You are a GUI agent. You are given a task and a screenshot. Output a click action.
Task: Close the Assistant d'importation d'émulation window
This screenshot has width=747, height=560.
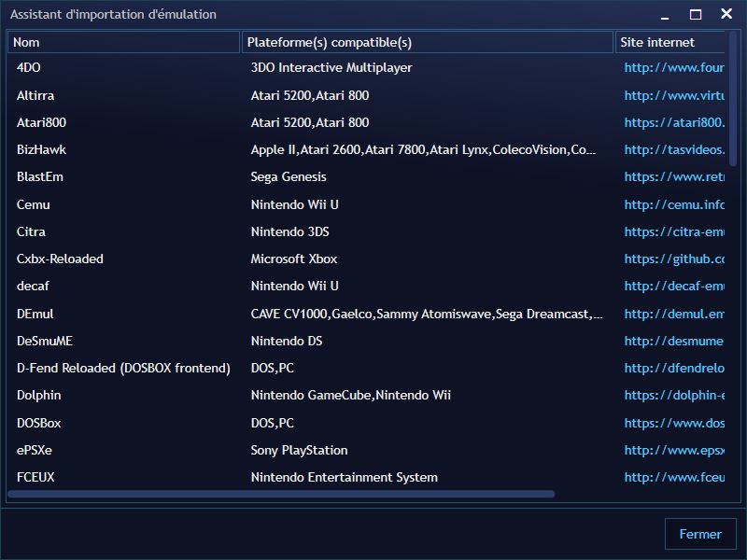point(726,14)
